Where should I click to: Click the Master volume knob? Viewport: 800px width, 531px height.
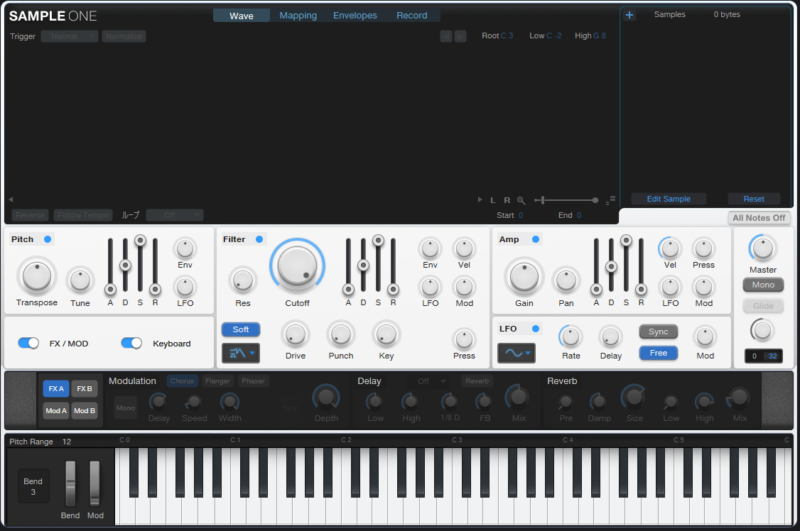tap(762, 248)
